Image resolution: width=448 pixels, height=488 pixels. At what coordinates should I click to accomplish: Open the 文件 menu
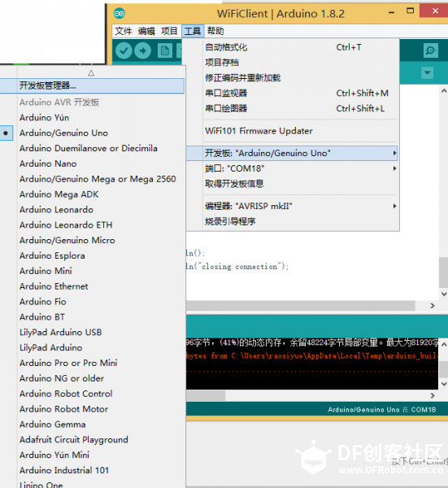124,31
